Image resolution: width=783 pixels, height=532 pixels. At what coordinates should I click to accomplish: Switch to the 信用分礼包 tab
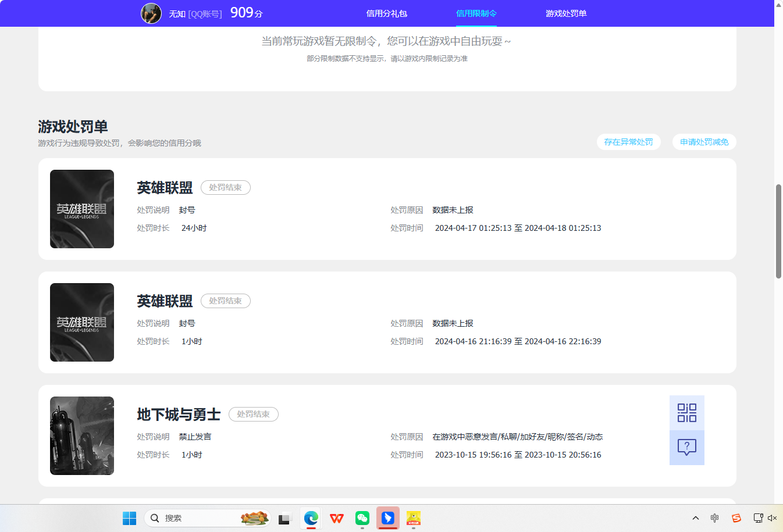[387, 13]
